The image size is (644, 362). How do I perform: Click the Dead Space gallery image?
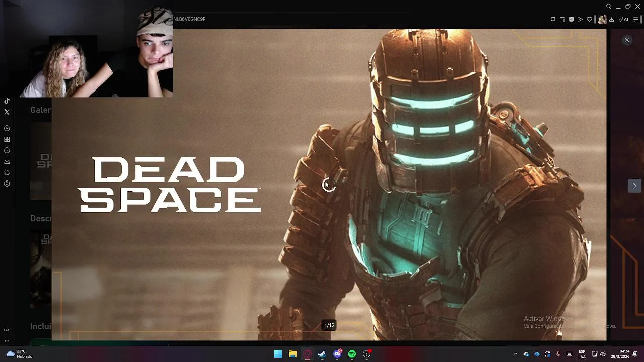coord(329,185)
